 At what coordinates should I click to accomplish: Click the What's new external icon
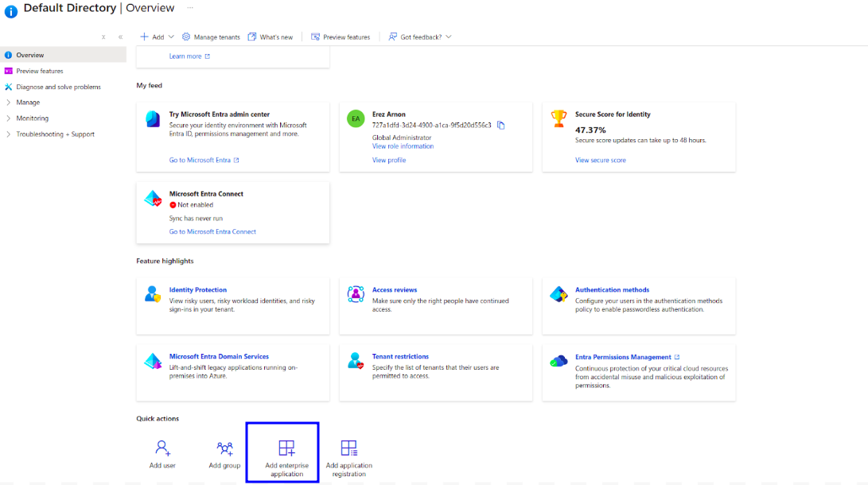(252, 37)
